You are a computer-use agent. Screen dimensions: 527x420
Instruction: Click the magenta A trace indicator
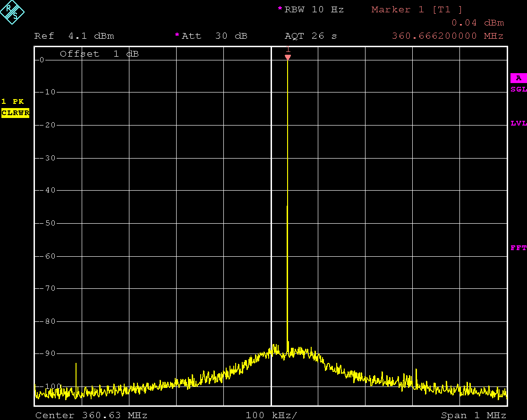coord(518,78)
